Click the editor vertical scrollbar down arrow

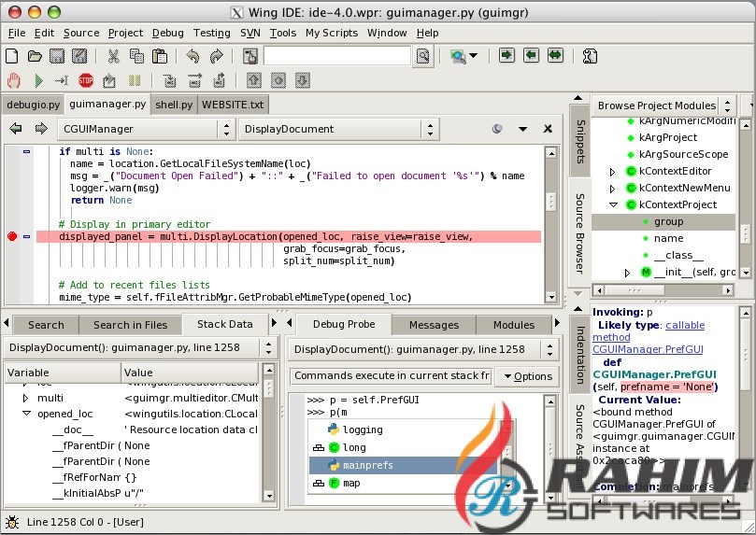click(551, 297)
